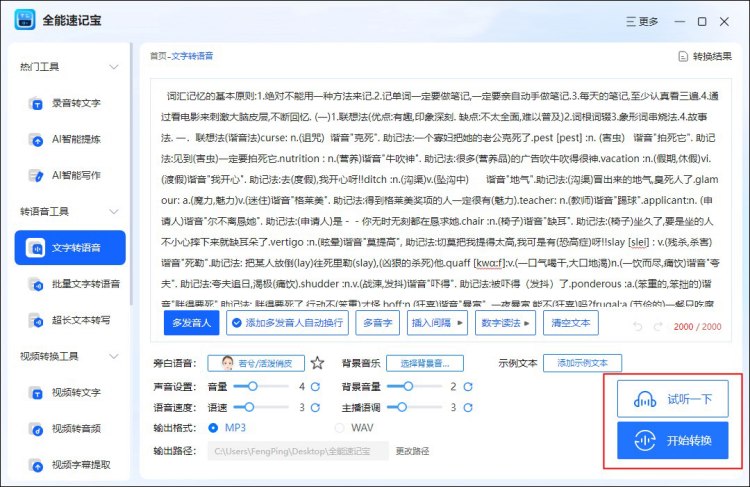Collapse the 热门工具 section
This screenshot has height=487, width=750.
(114, 67)
